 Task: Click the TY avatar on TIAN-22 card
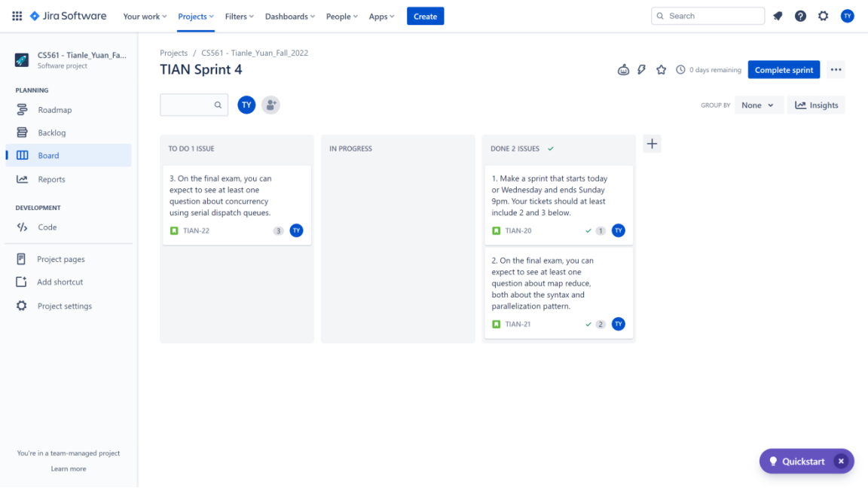pos(296,230)
